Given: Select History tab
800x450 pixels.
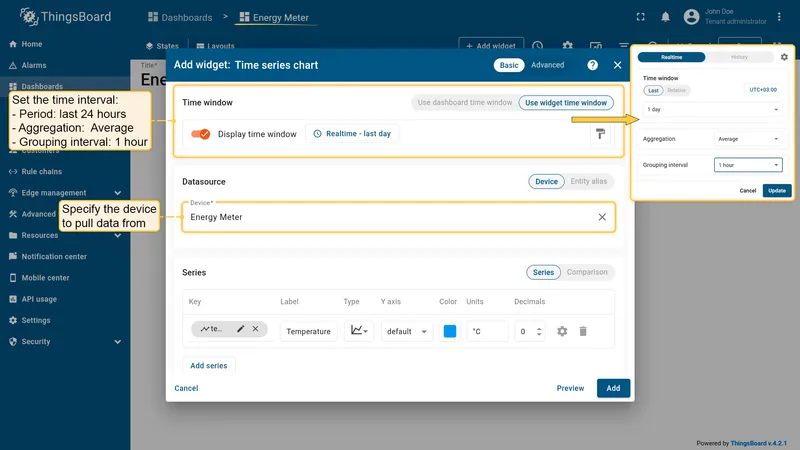Looking at the screenshot, I should pyautogui.click(x=739, y=57).
